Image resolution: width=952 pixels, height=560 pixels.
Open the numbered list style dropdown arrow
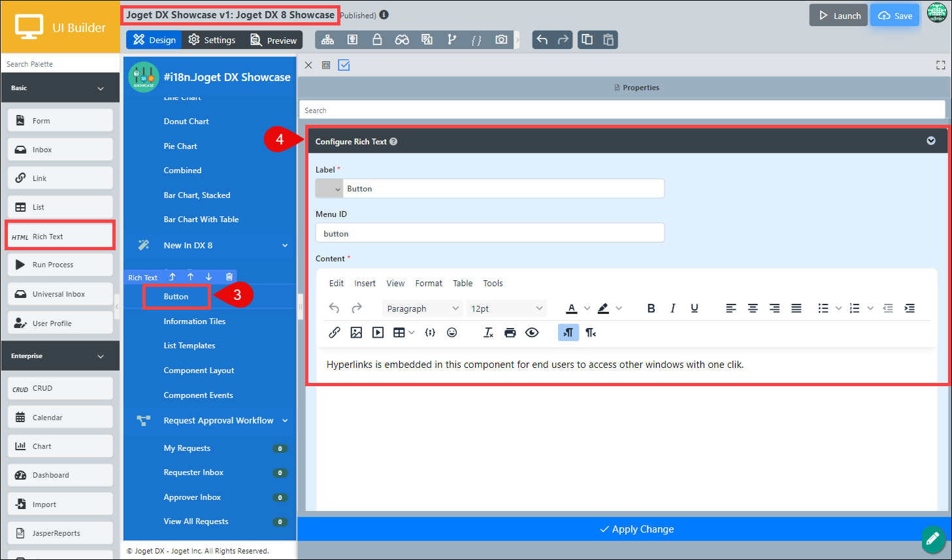pyautogui.click(x=870, y=308)
